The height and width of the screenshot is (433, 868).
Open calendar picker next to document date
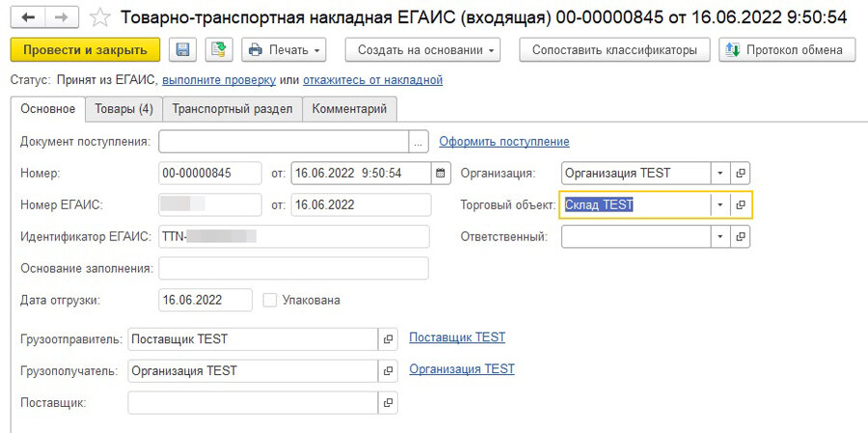click(440, 174)
